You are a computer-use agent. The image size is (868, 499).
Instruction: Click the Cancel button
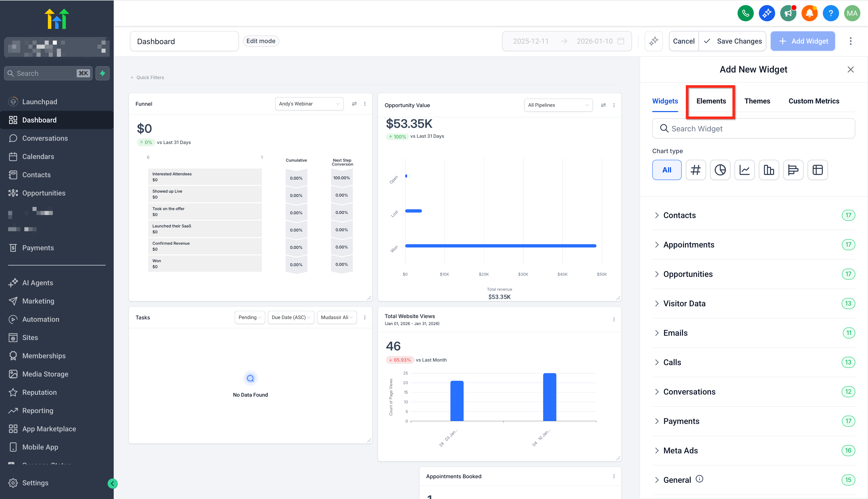[x=683, y=41]
